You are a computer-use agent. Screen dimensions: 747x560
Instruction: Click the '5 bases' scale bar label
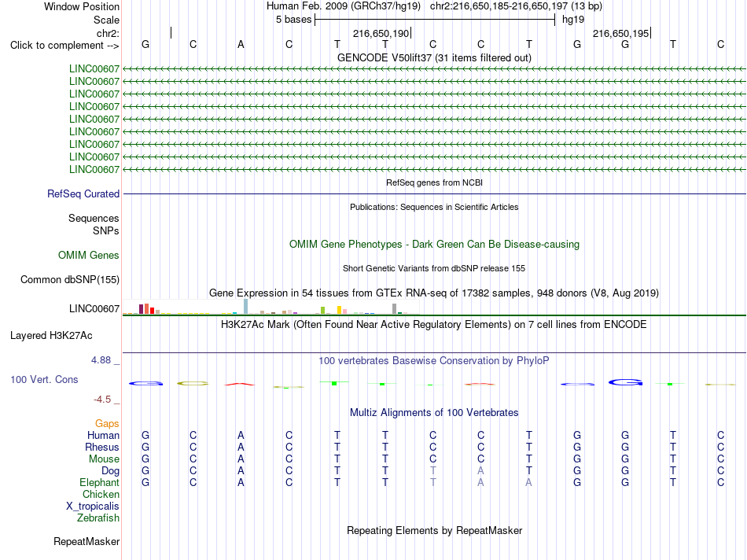pyautogui.click(x=293, y=20)
